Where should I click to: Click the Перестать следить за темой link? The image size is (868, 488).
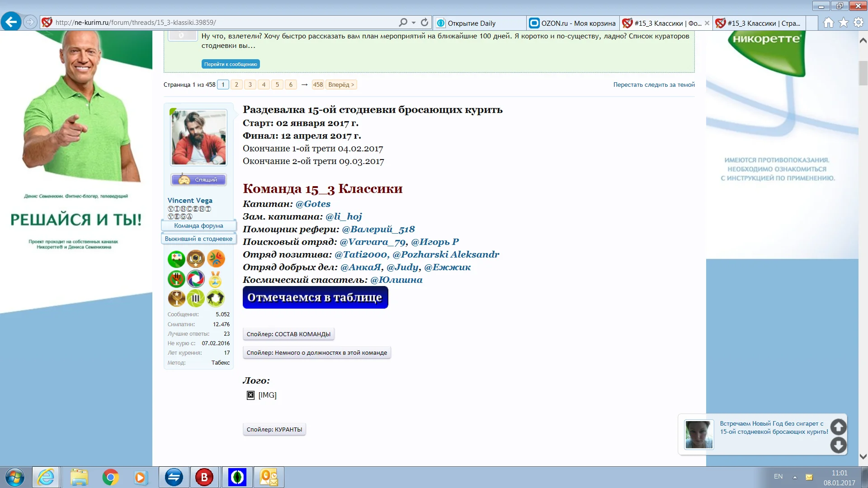(x=654, y=85)
